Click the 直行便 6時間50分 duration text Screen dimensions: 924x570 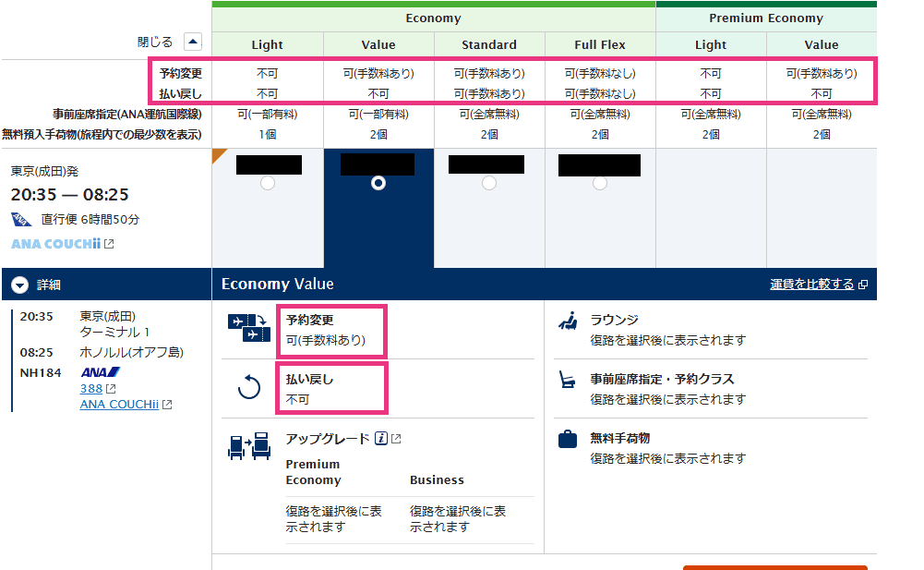90,220
